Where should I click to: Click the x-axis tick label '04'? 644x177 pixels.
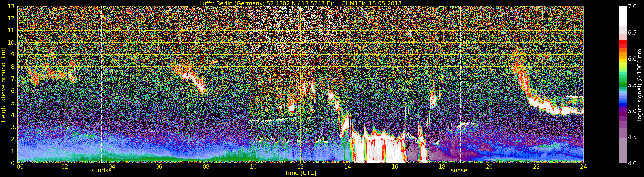tap(112, 167)
